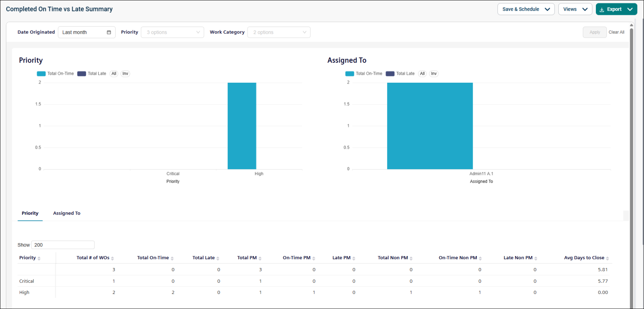Select the Priority tab below charts
The width and height of the screenshot is (644, 309).
pos(30,213)
